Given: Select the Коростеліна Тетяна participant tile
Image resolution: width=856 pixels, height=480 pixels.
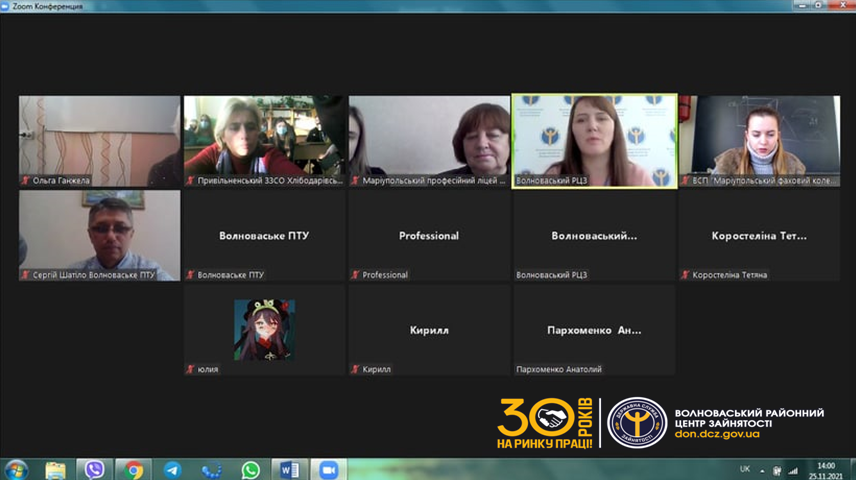Looking at the screenshot, I should click(x=758, y=235).
